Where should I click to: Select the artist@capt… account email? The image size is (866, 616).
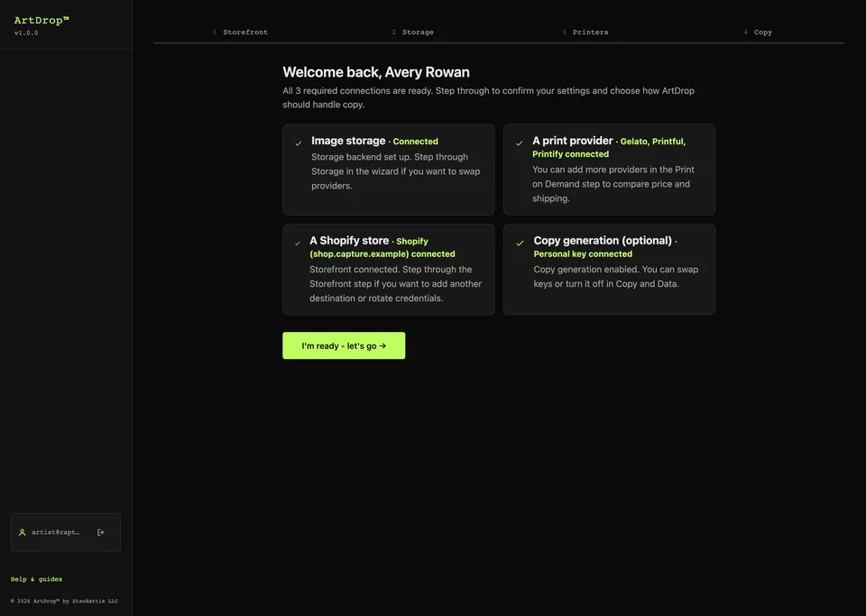coord(55,533)
